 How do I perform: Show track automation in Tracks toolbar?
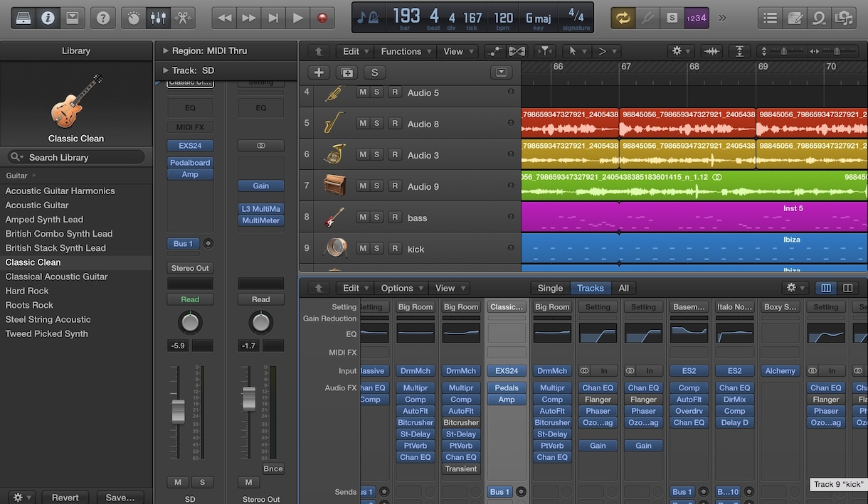[x=494, y=51]
